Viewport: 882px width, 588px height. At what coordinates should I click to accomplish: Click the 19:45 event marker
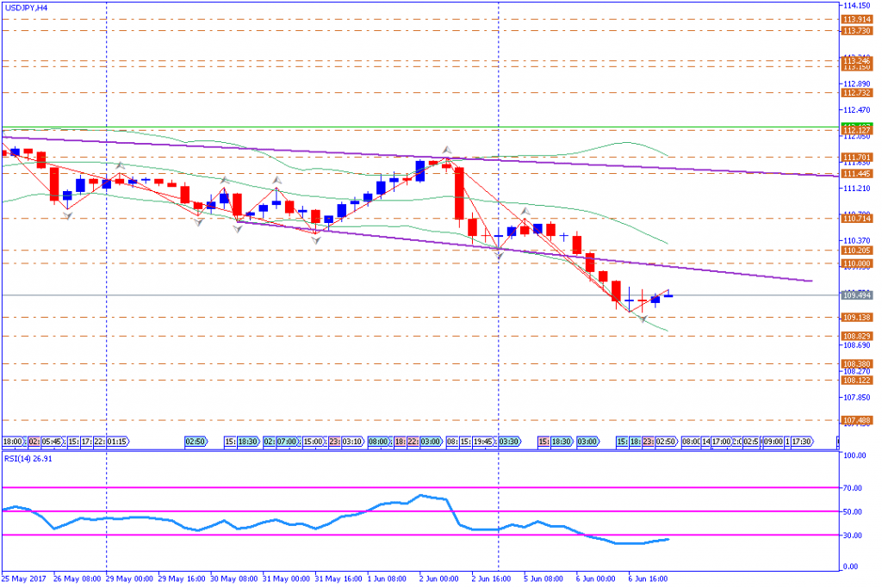tap(483, 441)
